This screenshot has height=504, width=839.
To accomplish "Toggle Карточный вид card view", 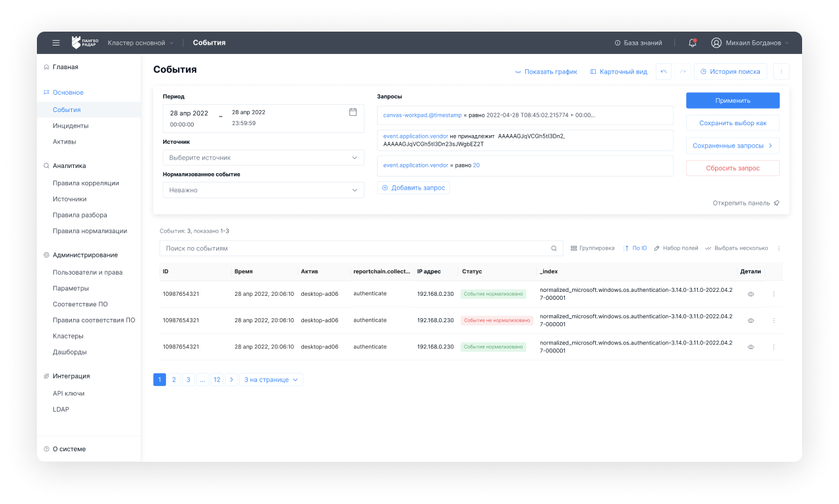I will pos(618,72).
